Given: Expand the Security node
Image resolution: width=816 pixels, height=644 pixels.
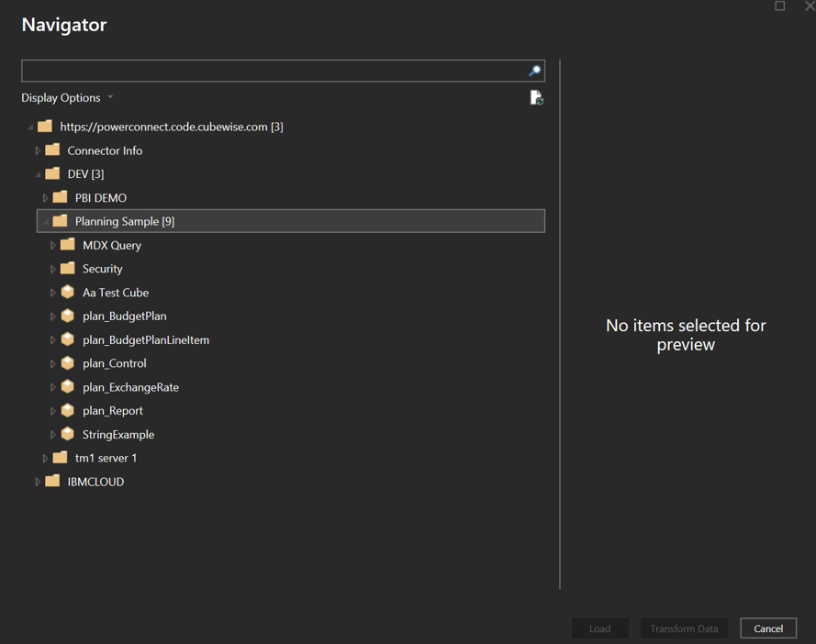Looking at the screenshot, I should click(52, 270).
